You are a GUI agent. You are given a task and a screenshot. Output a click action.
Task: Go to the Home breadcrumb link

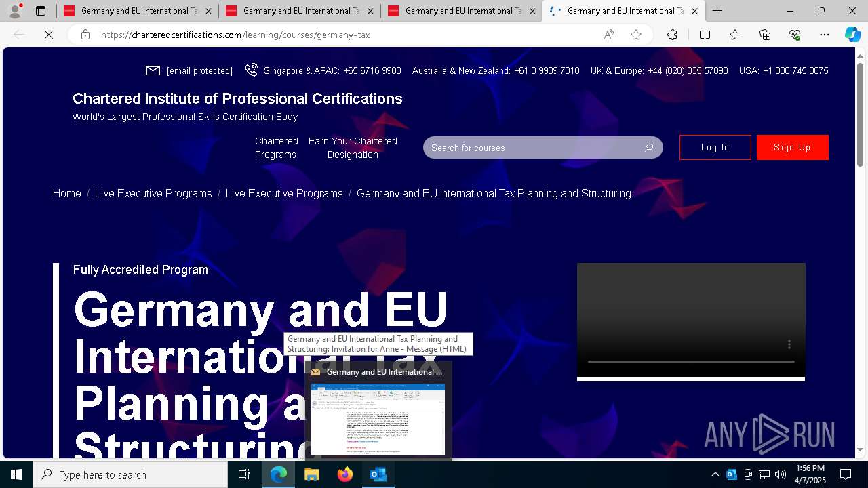pos(66,193)
